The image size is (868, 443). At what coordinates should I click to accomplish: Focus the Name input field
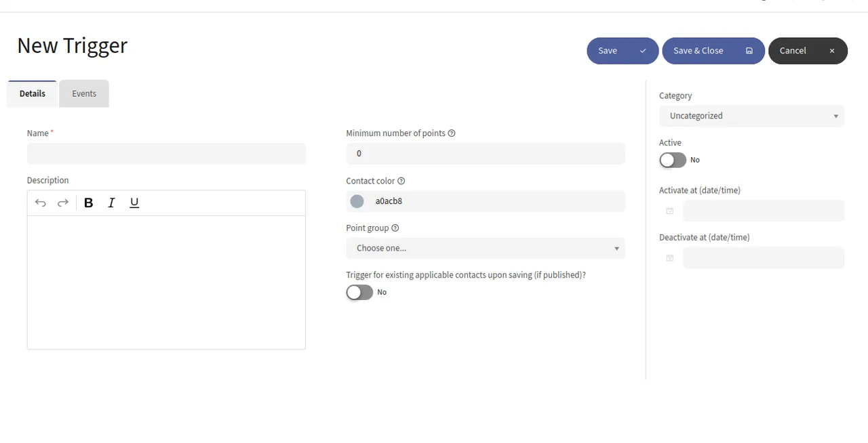click(x=166, y=154)
